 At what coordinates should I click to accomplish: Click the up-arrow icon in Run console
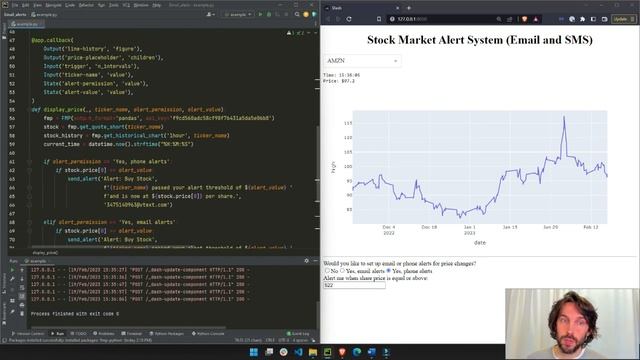coord(22,270)
